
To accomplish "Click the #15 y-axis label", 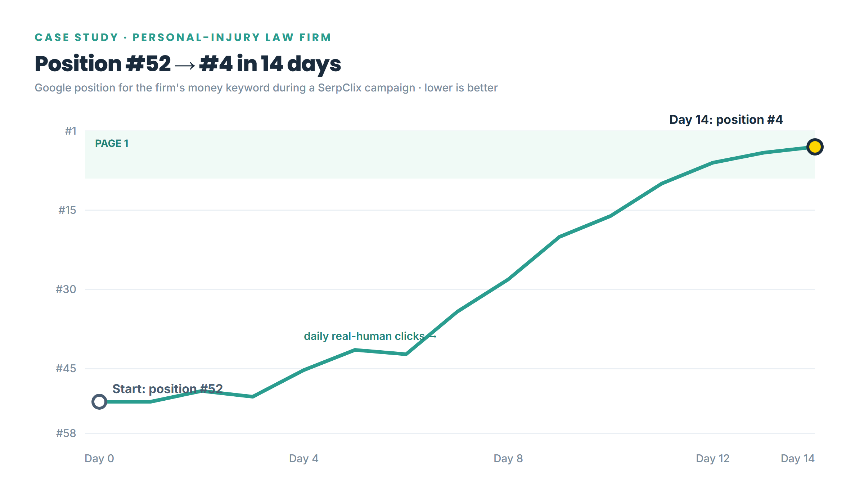I will [67, 210].
